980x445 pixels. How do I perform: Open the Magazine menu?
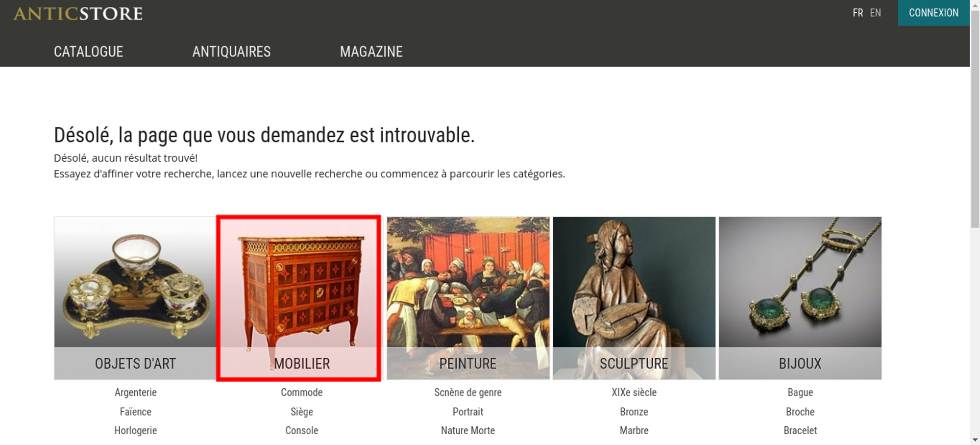pyautogui.click(x=371, y=51)
